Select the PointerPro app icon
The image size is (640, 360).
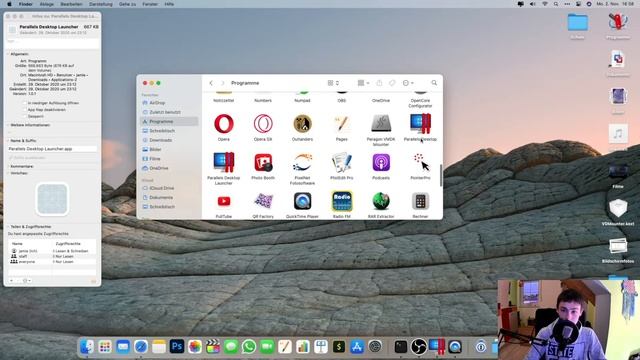click(420, 162)
